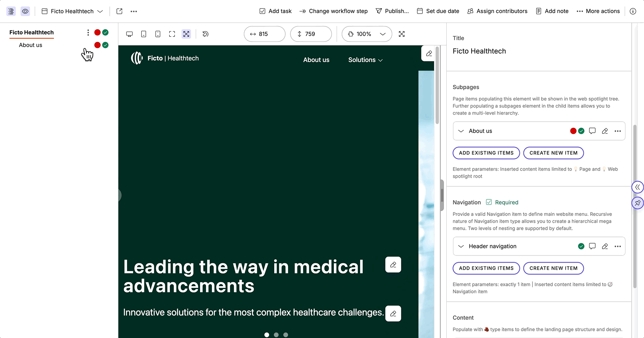Click Set due date
This screenshot has height=338, width=644.
pos(438,11)
